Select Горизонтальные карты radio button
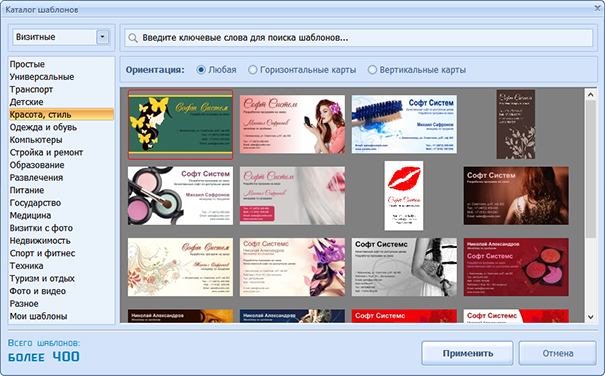This screenshot has width=605, height=376. [x=252, y=70]
